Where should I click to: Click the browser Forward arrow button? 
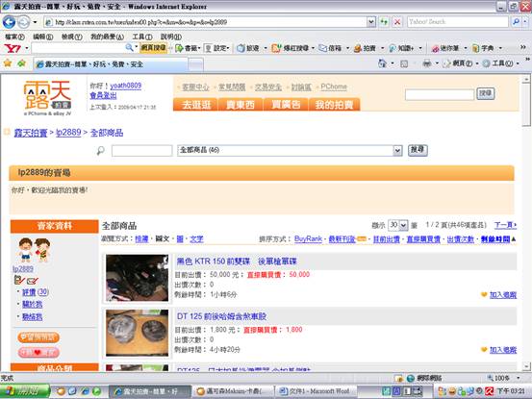click(x=23, y=22)
